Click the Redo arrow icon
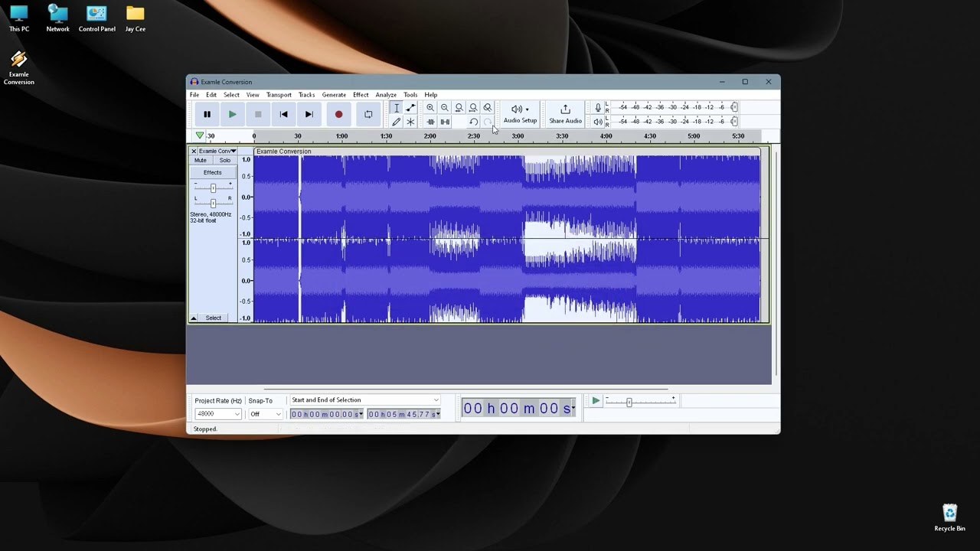Image resolution: width=980 pixels, height=551 pixels. pos(488,122)
